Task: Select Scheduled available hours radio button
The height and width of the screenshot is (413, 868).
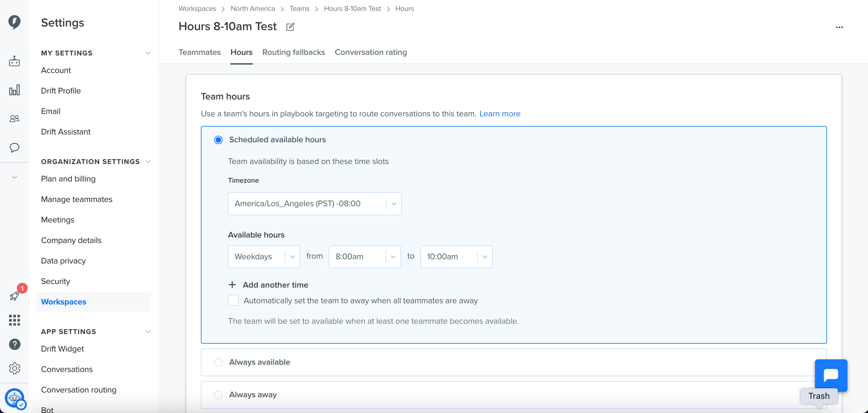Action: 218,140
